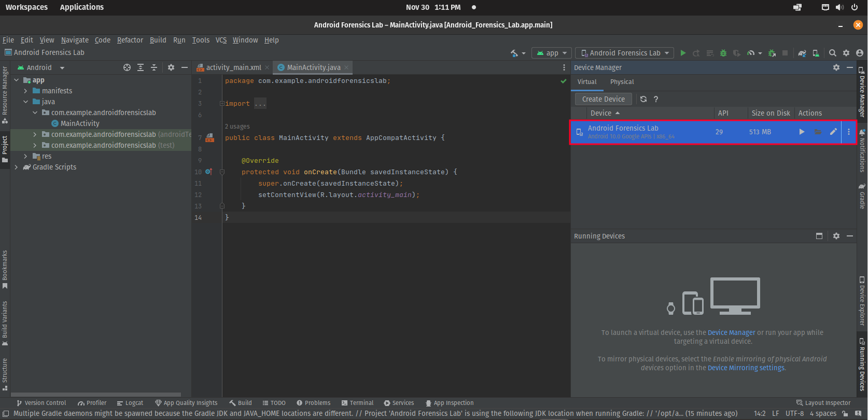Toggle the Bookmarks sidebar button
Image resolution: width=868 pixels, height=420 pixels.
[x=5, y=270]
